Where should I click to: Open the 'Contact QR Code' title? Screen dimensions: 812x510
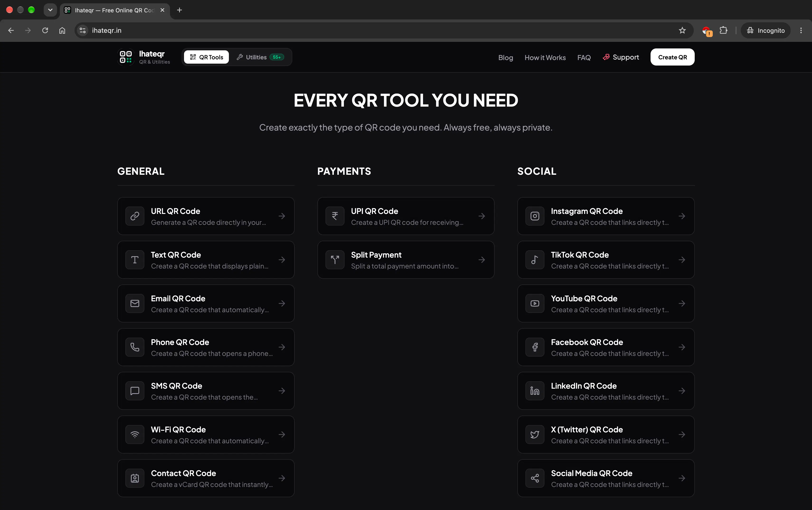point(184,473)
